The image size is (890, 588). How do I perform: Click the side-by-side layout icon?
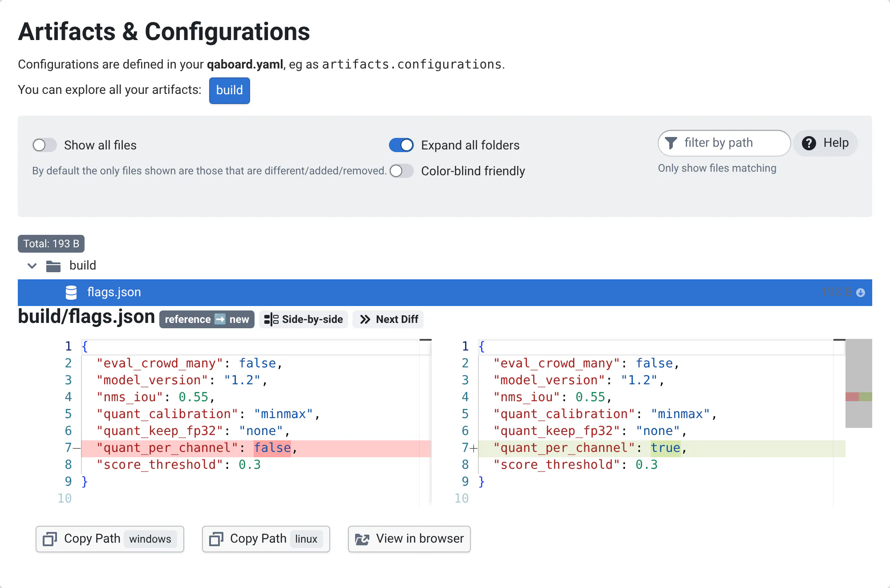tap(271, 319)
